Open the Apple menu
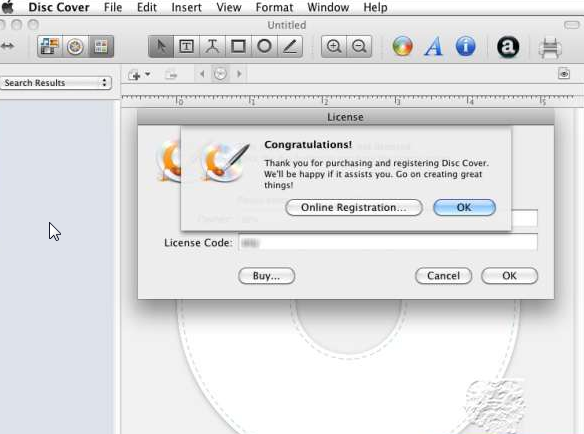584x434 pixels. tap(8, 7)
